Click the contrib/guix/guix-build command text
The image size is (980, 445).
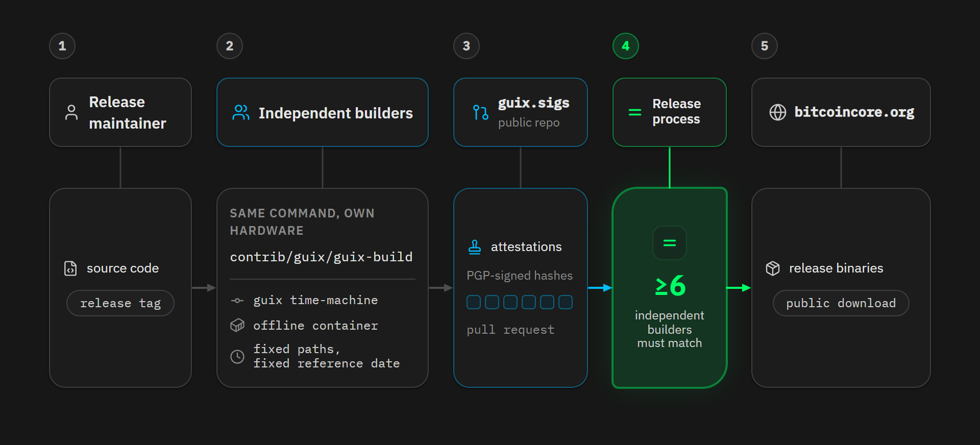pos(321,257)
